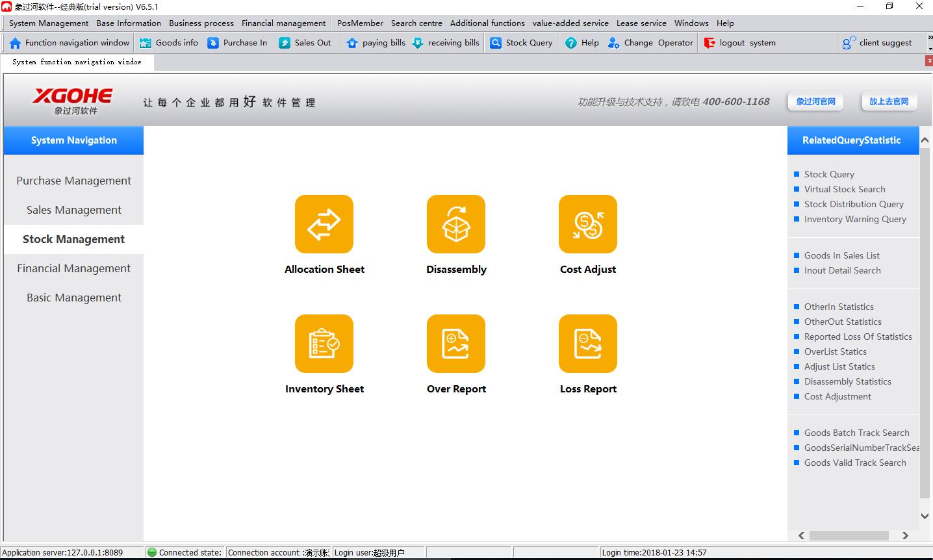Open the Cost Adjust icon
Image resolution: width=933 pixels, height=560 pixels.
click(588, 224)
